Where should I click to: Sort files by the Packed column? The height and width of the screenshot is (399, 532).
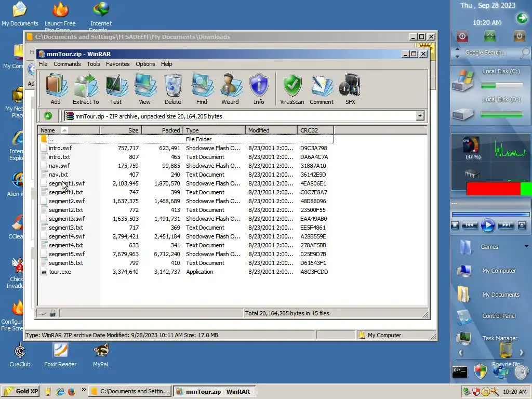coord(163,130)
